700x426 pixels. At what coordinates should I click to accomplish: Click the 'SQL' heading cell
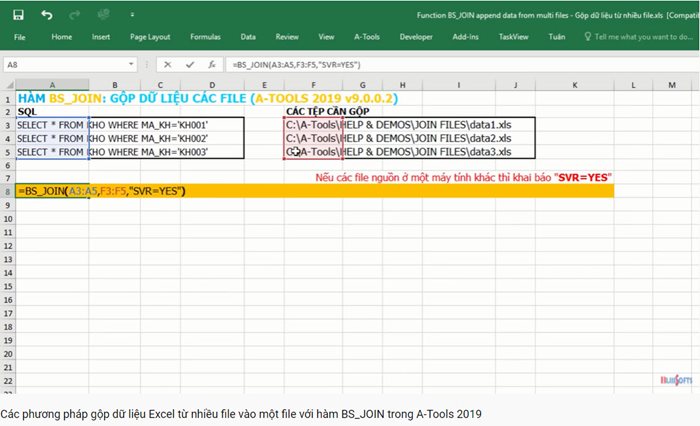[x=27, y=112]
